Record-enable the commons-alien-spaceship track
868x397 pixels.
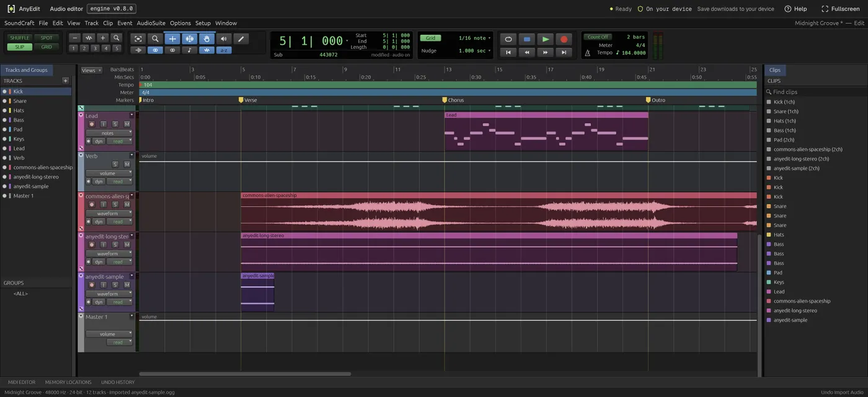92,205
